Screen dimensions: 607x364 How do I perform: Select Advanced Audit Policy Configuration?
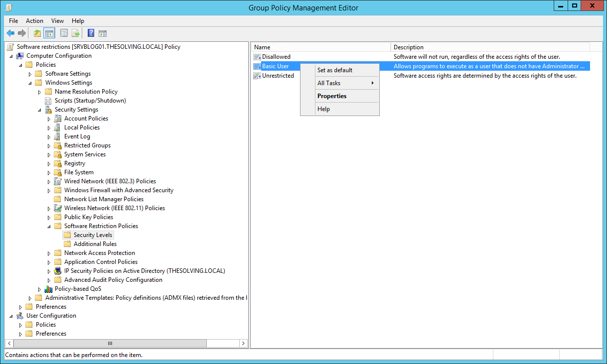[113, 280]
